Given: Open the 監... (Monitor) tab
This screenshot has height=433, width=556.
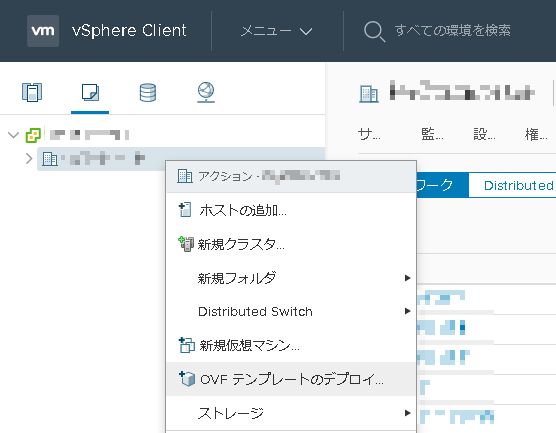Looking at the screenshot, I should [432, 134].
